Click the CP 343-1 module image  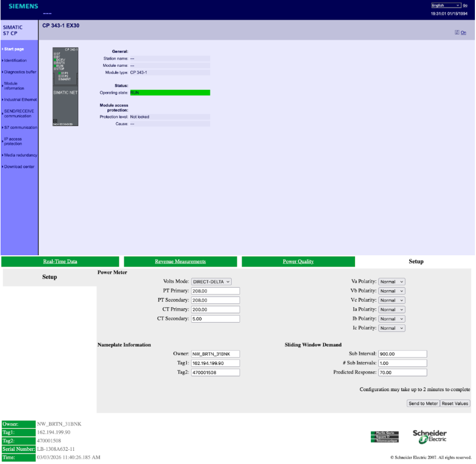[x=66, y=87]
